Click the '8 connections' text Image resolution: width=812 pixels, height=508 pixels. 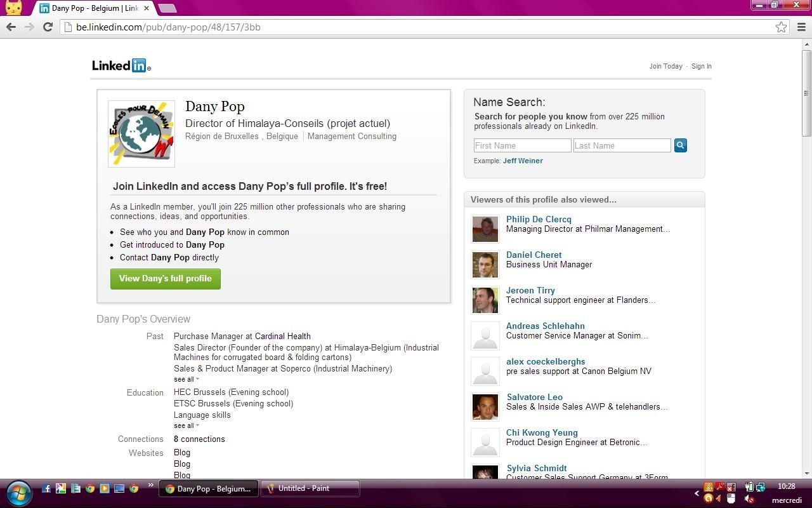(x=199, y=439)
